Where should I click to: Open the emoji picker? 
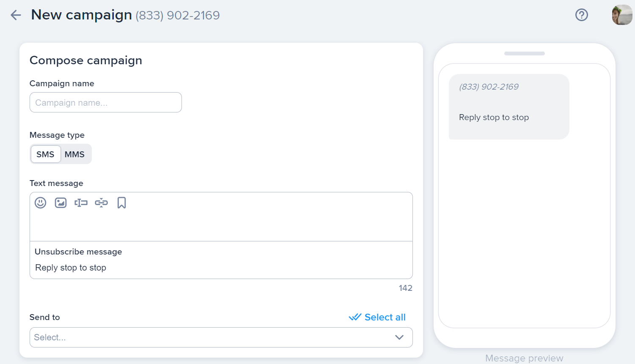coord(40,203)
